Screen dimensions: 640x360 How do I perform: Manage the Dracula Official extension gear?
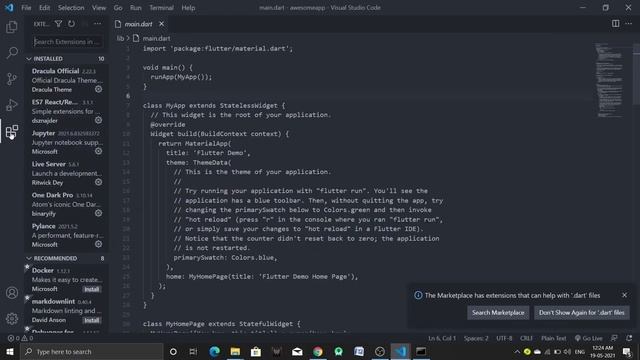(x=98, y=89)
